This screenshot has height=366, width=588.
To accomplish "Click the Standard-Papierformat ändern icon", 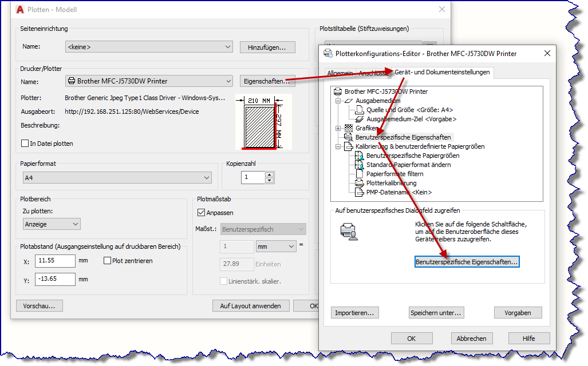I will (x=360, y=165).
